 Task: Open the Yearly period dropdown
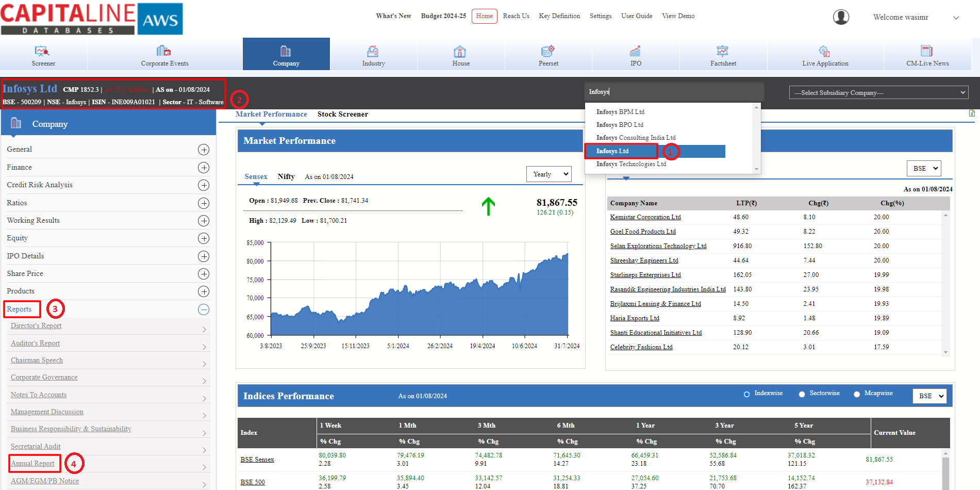pyautogui.click(x=549, y=174)
